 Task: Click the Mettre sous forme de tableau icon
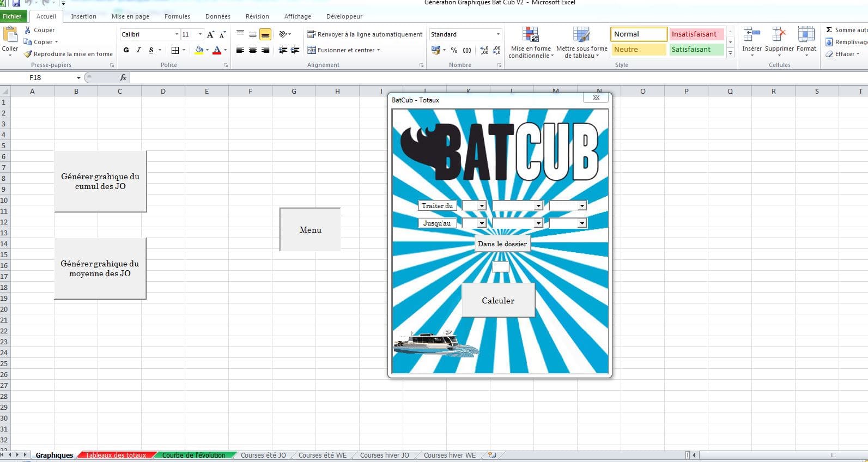[581, 36]
